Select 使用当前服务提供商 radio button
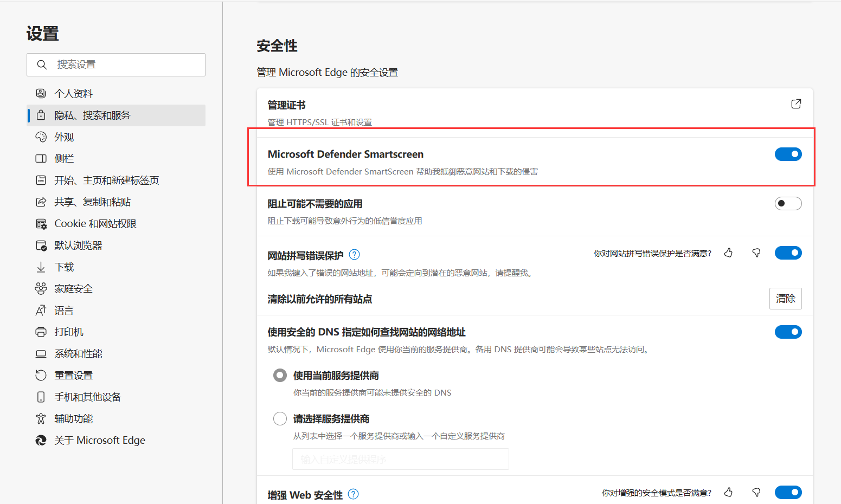 pos(280,375)
